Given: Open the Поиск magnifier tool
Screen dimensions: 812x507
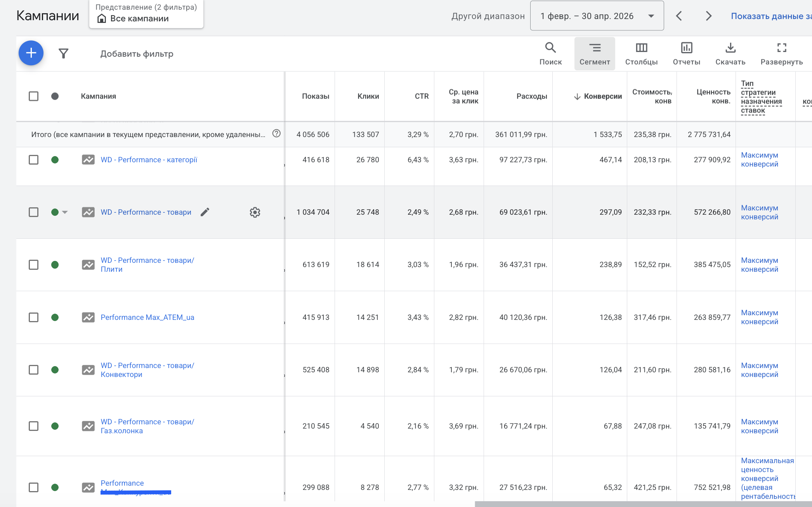Looking at the screenshot, I should (550, 54).
